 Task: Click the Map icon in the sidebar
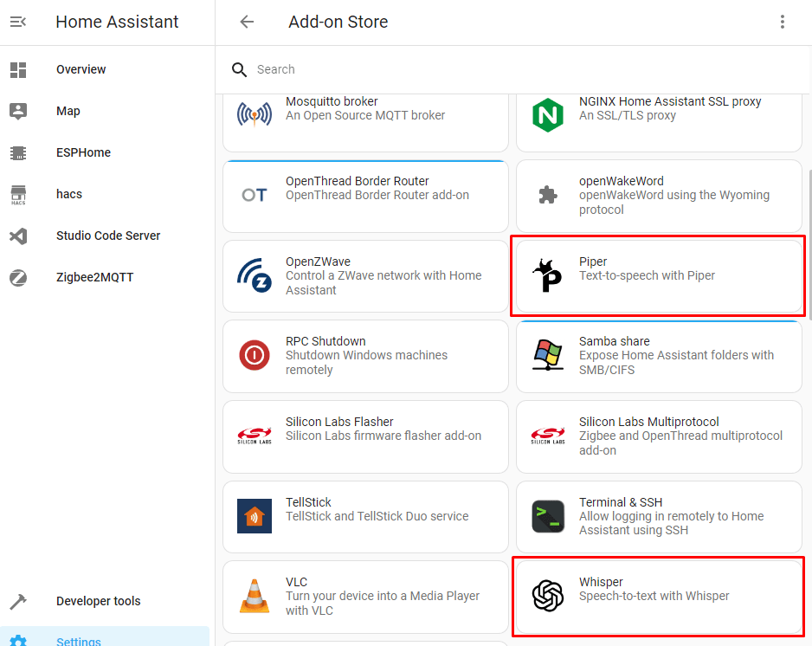click(x=18, y=112)
